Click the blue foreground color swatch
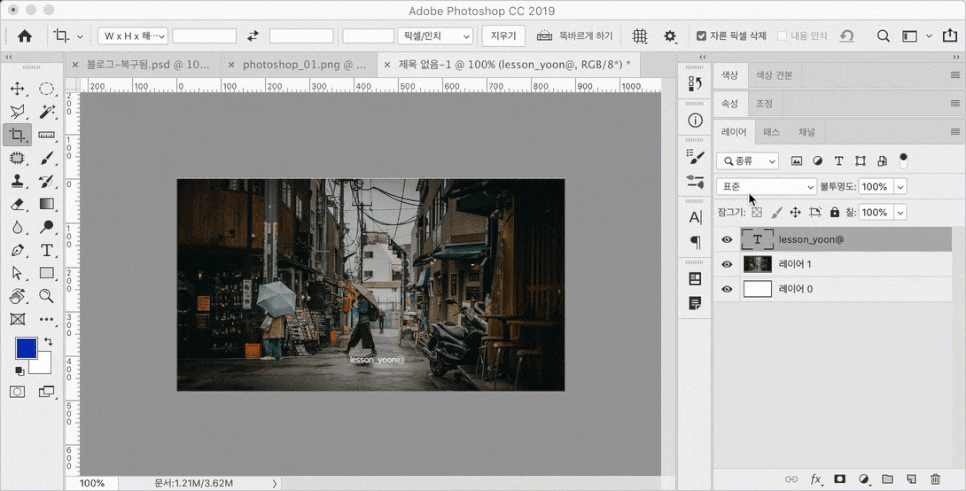 26,348
